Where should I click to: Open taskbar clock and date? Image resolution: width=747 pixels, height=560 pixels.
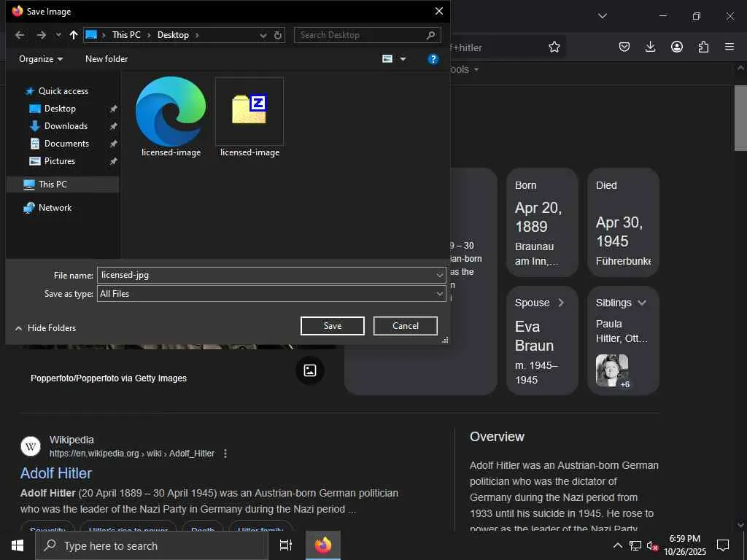click(x=685, y=545)
